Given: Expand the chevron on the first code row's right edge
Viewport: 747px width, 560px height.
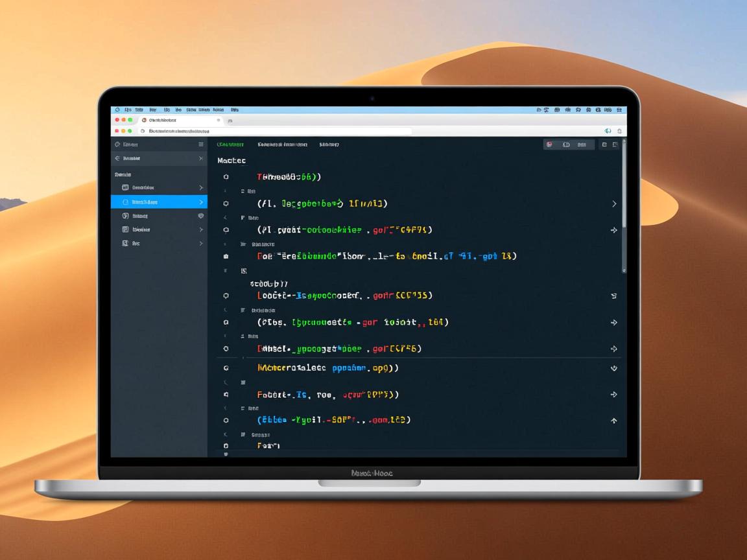Looking at the screenshot, I should coord(613,203).
